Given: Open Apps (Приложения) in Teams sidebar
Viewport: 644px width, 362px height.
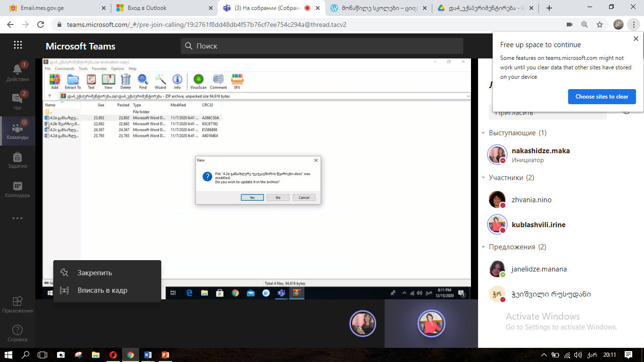Looking at the screenshot, I should pos(17,304).
